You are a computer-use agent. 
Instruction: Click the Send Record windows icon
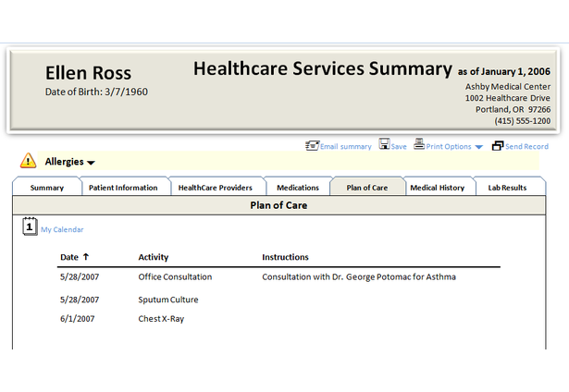tap(498, 146)
